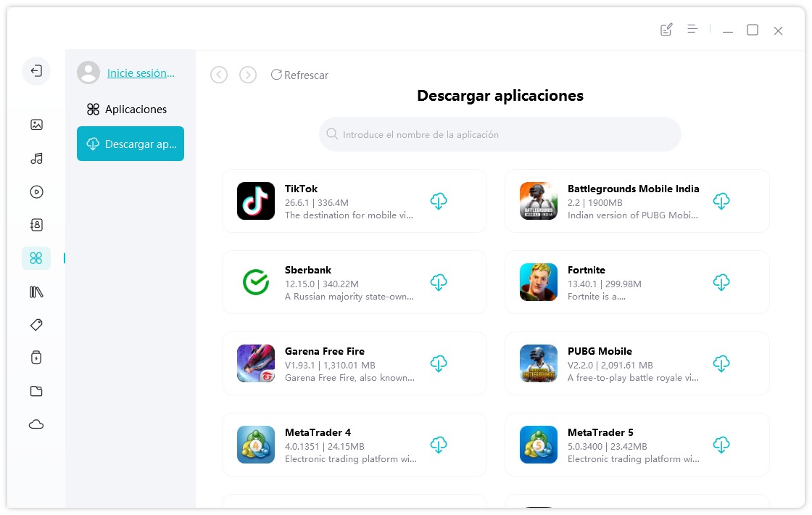This screenshot has width=812, height=515.
Task: Click the Garena Free Fire title
Action: coord(325,351)
